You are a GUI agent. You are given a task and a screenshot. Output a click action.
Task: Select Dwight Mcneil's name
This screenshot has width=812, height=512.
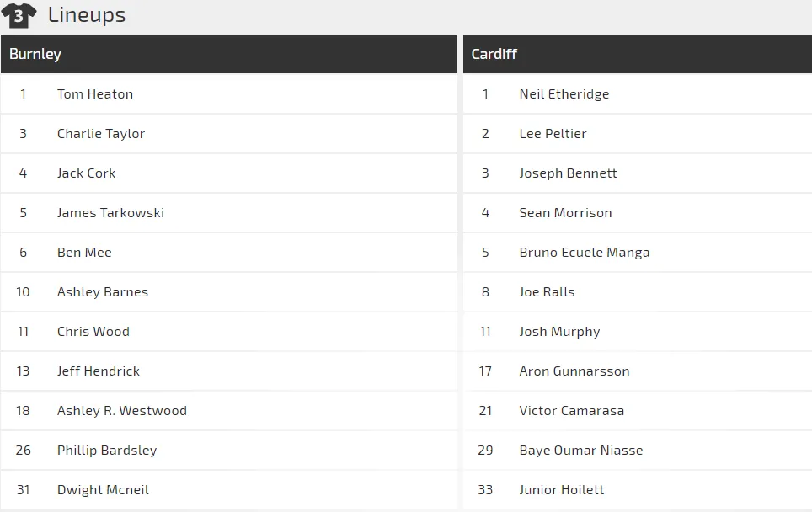(x=103, y=490)
